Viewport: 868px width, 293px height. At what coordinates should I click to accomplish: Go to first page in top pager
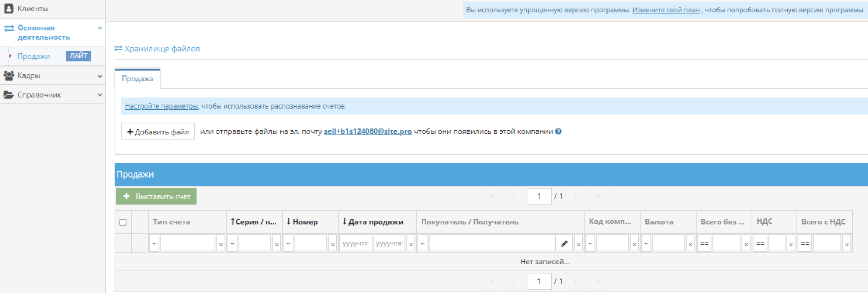coord(491,196)
